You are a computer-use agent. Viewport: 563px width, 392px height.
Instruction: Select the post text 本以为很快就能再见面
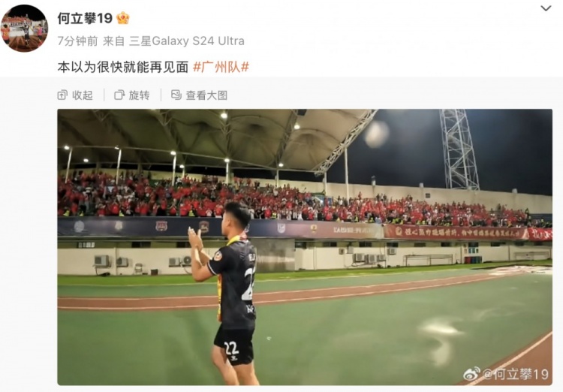[x=123, y=67]
